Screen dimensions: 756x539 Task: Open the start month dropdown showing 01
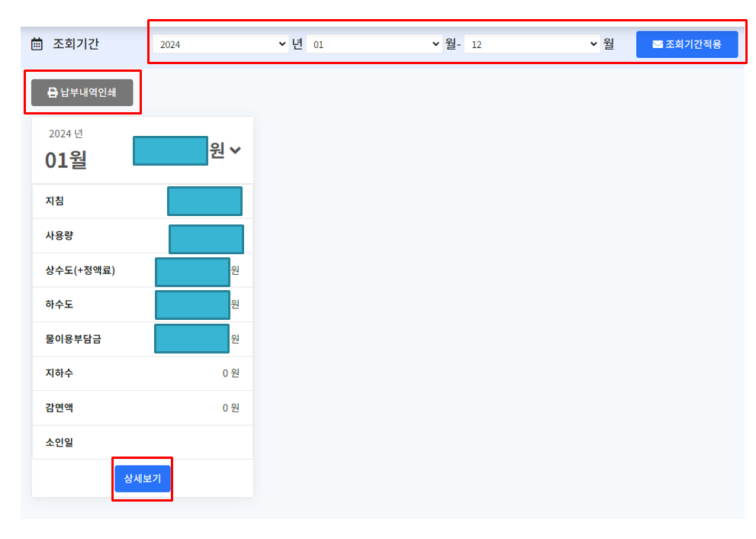point(374,44)
